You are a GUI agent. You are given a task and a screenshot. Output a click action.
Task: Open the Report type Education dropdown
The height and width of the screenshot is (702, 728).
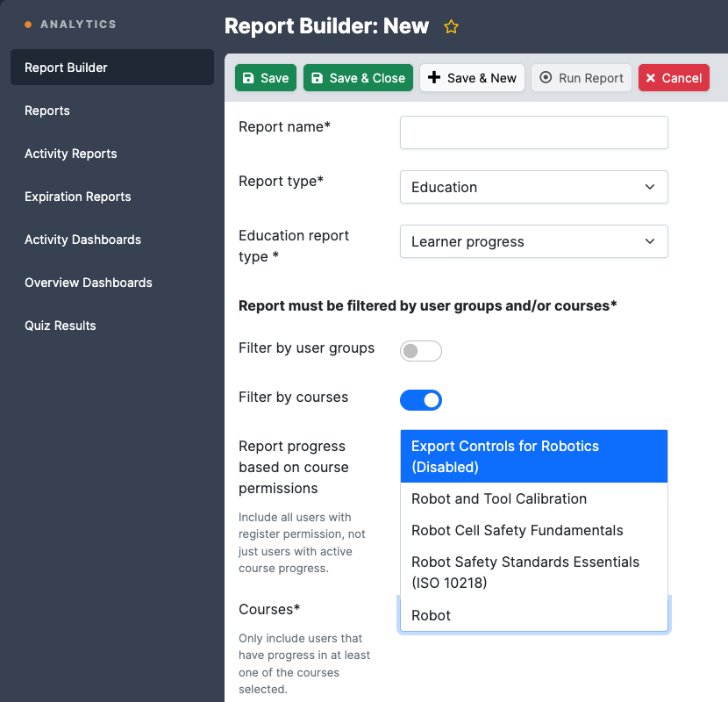[534, 187]
